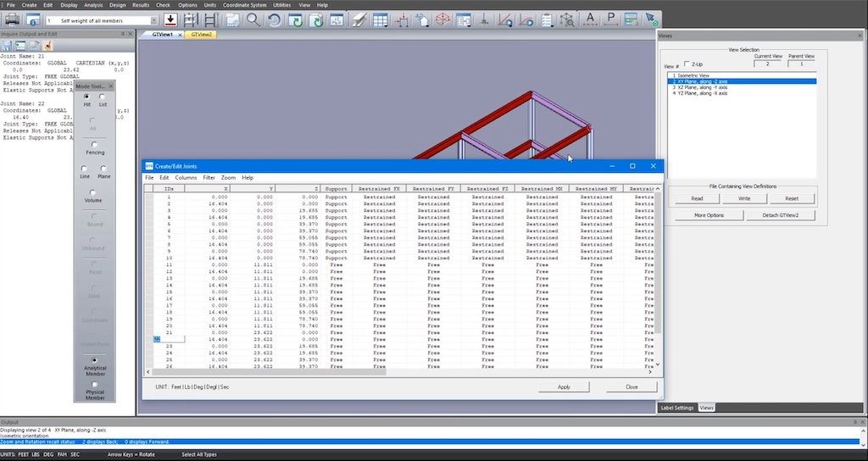Select Isometric View in the view list
868x461 pixels.
pyautogui.click(x=689, y=75)
